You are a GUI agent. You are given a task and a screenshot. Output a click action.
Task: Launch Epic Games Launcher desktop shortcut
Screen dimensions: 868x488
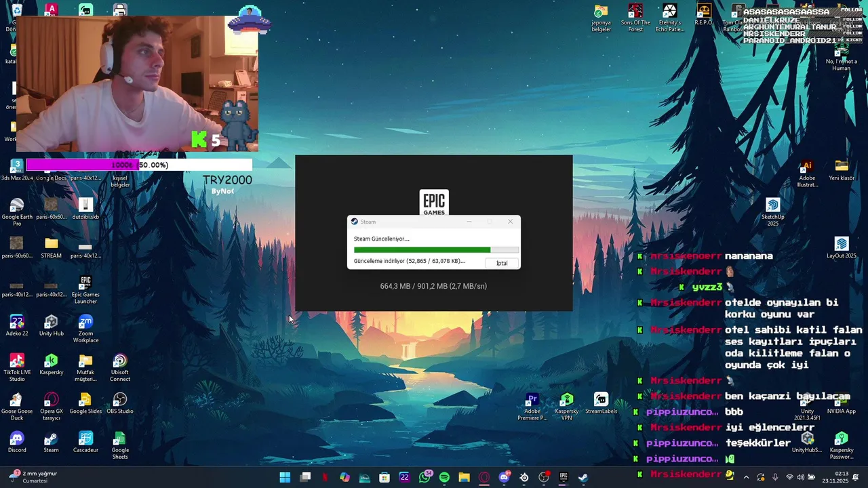(85, 289)
